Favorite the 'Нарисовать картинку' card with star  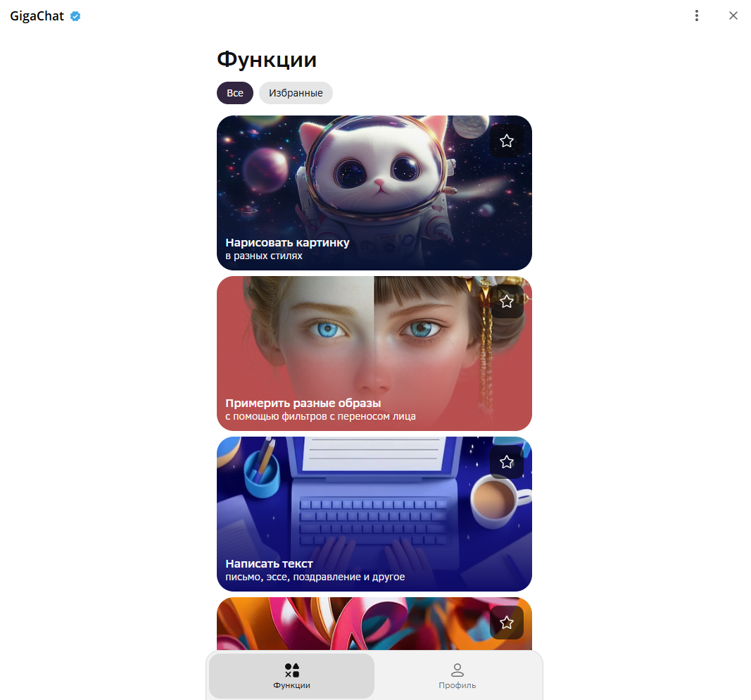click(x=506, y=141)
